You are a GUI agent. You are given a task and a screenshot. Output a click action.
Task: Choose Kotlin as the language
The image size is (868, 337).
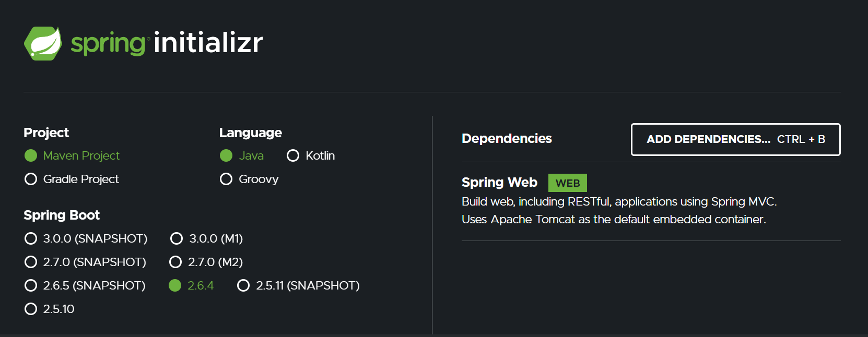[x=311, y=155]
